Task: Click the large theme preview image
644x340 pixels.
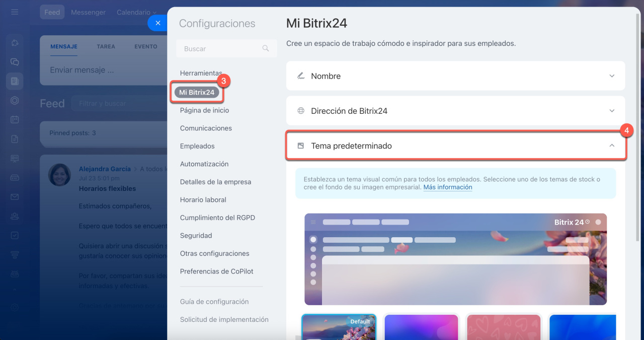Action: click(x=455, y=259)
